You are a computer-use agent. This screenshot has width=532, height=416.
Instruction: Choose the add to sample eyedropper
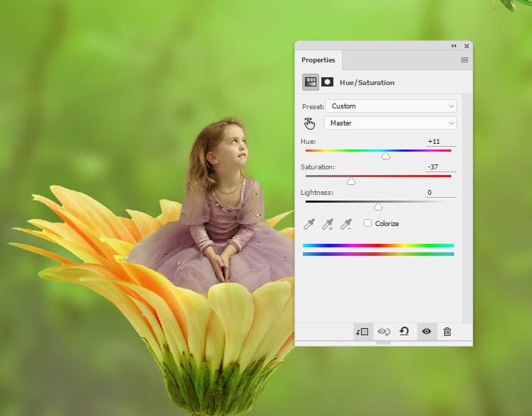pyautogui.click(x=328, y=224)
